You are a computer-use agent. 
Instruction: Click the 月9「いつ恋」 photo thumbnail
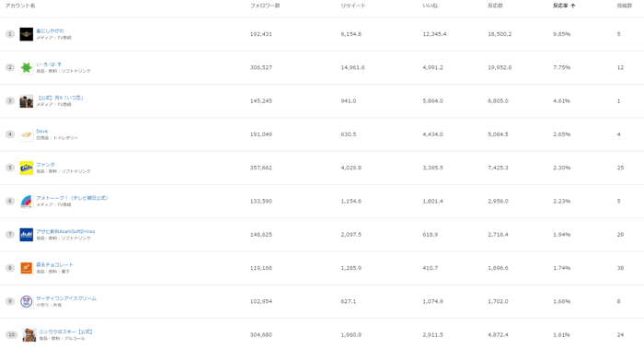pos(27,101)
